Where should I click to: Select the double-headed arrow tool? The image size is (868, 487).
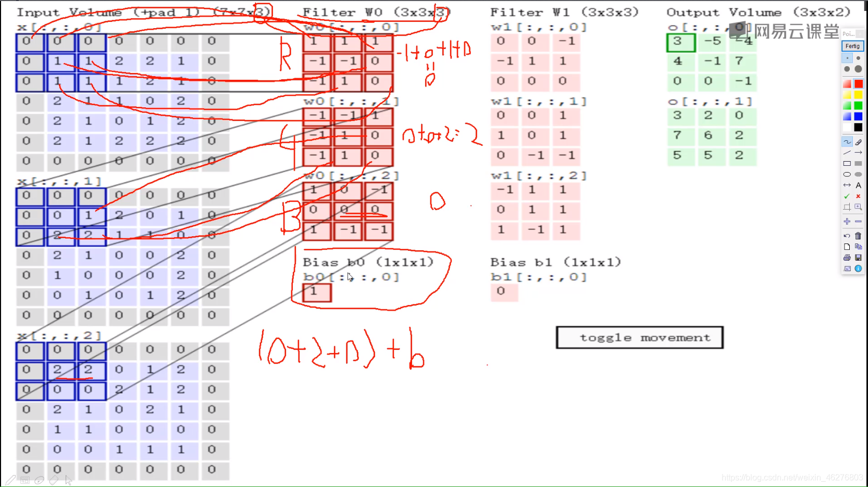tap(847, 185)
